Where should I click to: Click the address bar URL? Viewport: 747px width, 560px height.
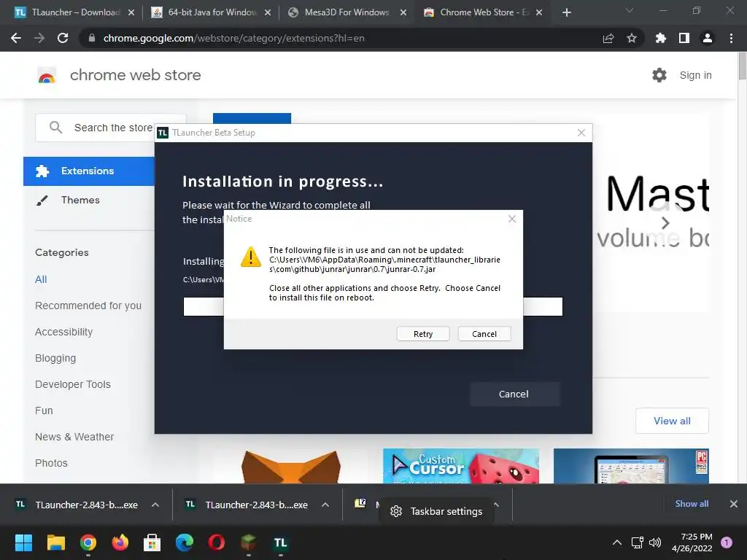(233, 38)
